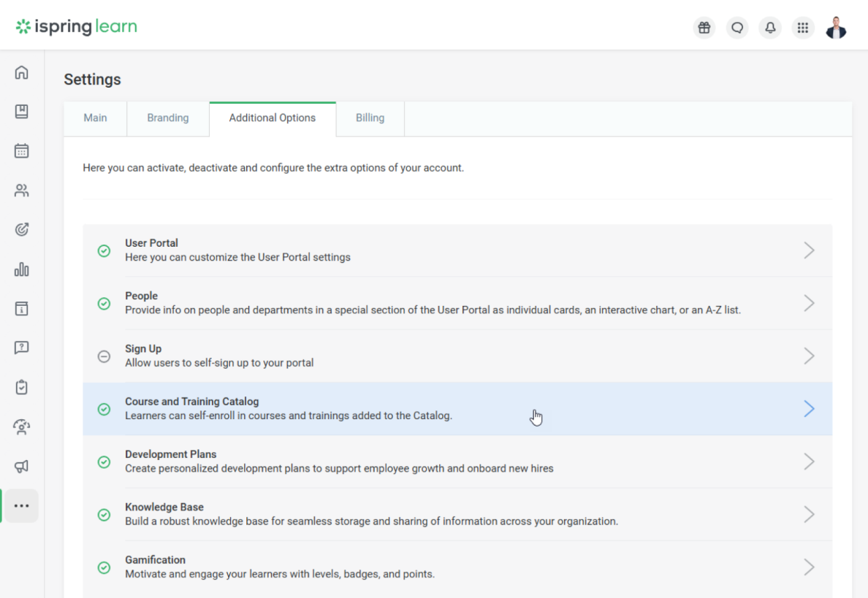Click the Gamification enabled status checkmark

104,567
